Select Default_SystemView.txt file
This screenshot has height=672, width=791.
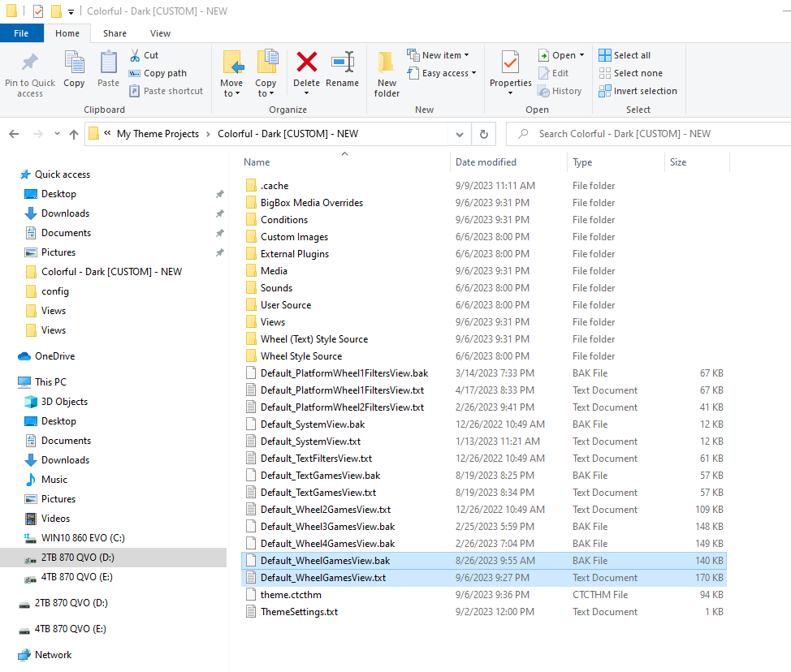tap(311, 442)
